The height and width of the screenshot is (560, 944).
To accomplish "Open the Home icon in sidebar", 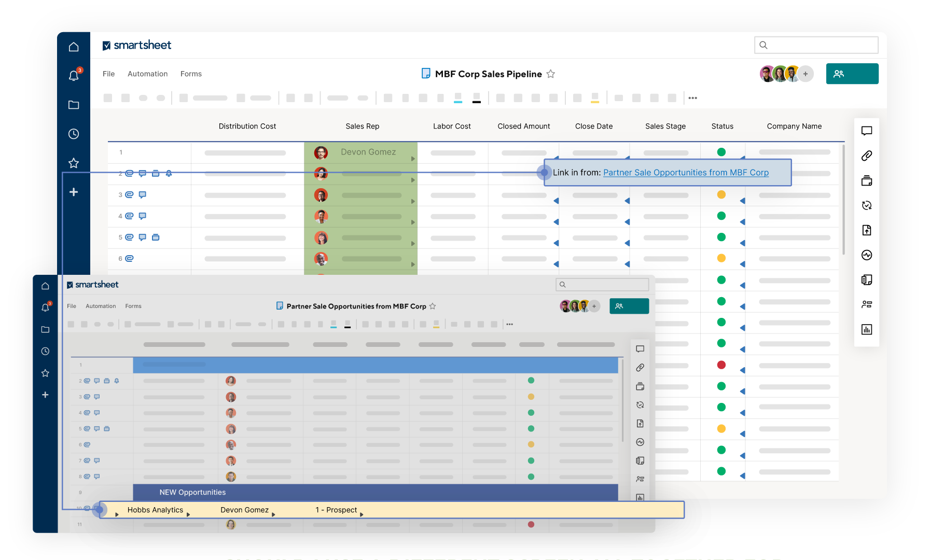I will pyautogui.click(x=74, y=47).
